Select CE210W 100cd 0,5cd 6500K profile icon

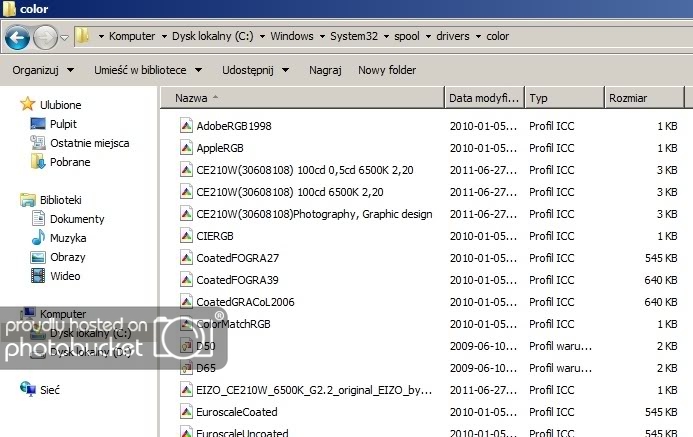click(x=186, y=170)
